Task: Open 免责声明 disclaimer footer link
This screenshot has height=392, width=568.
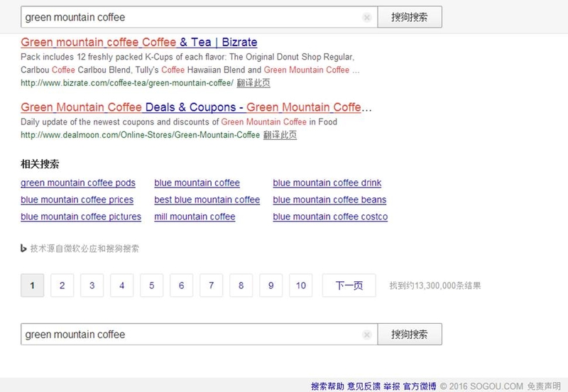Action: click(544, 386)
